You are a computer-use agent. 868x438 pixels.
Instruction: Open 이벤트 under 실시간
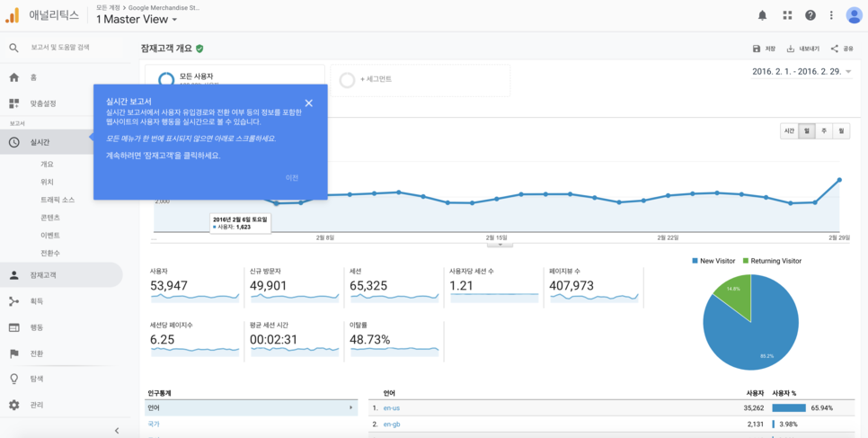pyautogui.click(x=50, y=235)
